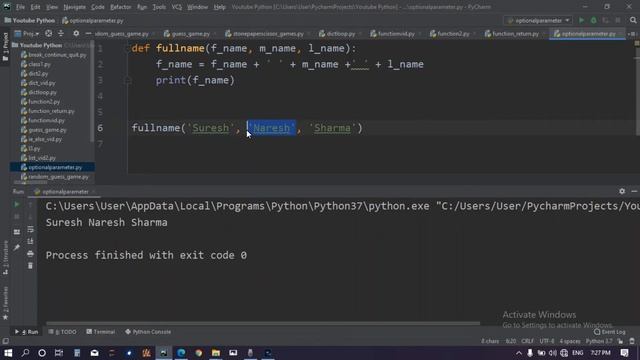Open Run panel settings gear
Image resolution: width=640 pixels, height=360 pixels.
click(622, 191)
